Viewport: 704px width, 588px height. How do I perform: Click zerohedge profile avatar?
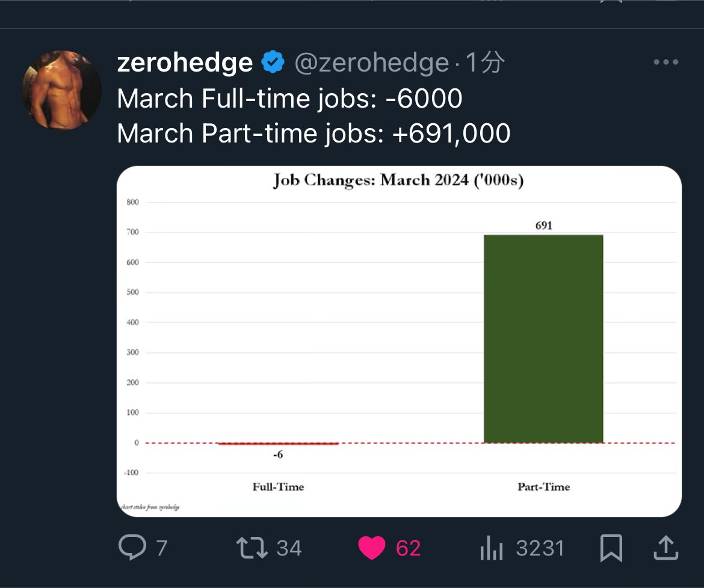coord(62,90)
